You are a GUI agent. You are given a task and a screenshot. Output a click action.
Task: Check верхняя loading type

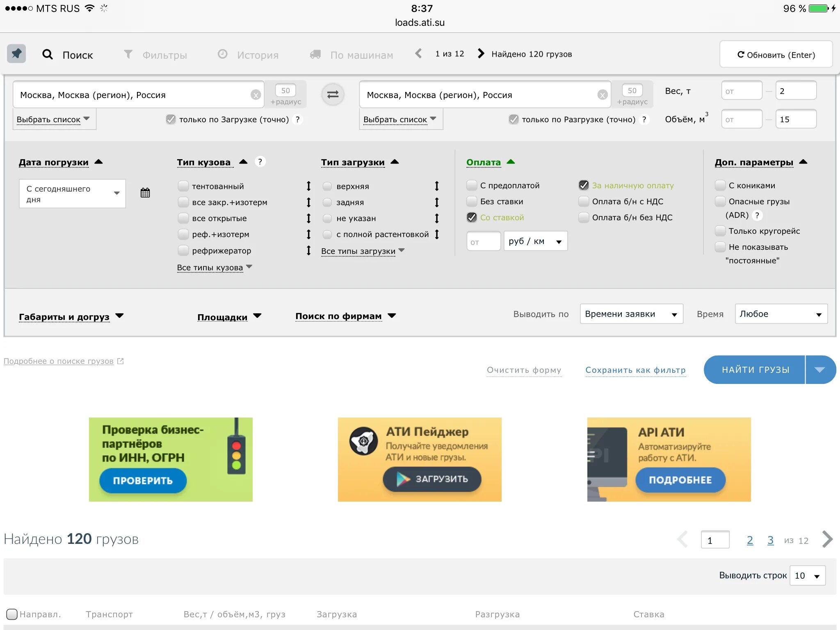tap(327, 186)
